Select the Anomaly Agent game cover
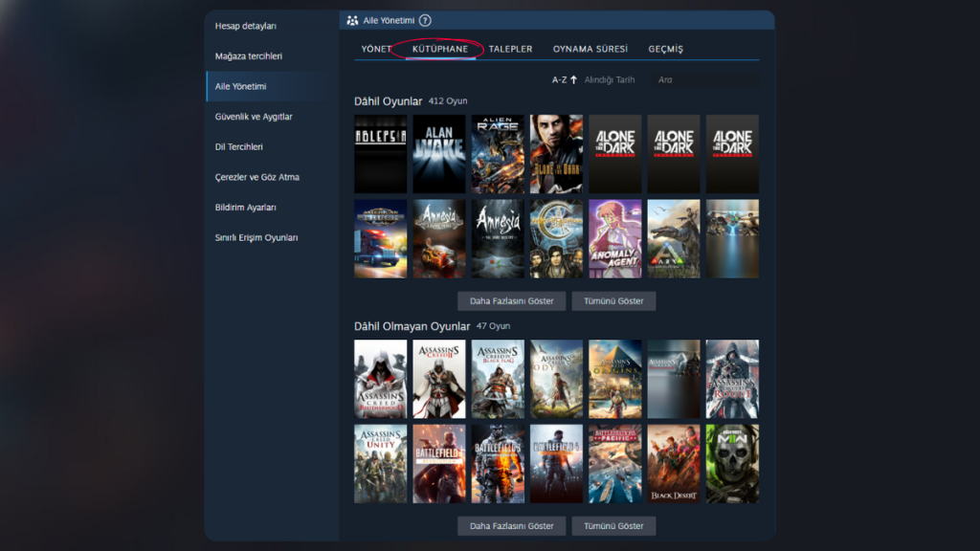This screenshot has height=551, width=980. pyautogui.click(x=615, y=238)
